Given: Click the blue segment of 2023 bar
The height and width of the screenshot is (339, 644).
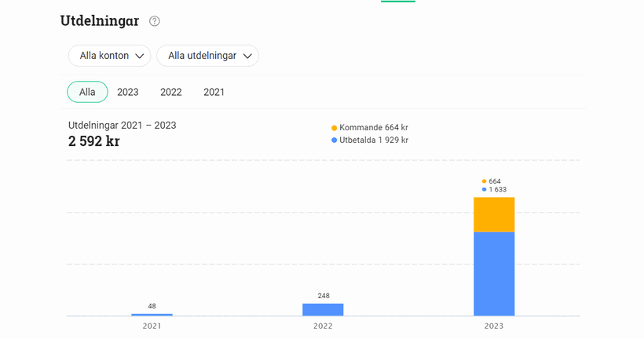Looking at the screenshot, I should click(494, 274).
